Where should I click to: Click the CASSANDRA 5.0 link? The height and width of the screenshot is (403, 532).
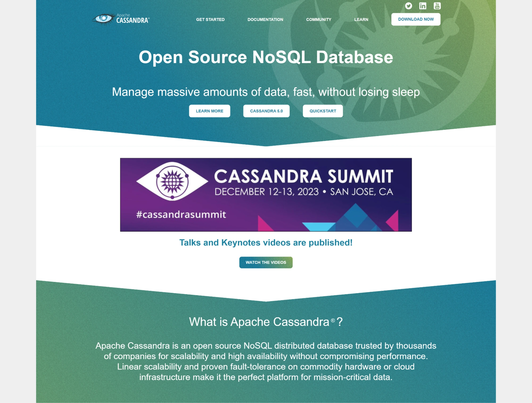266,111
